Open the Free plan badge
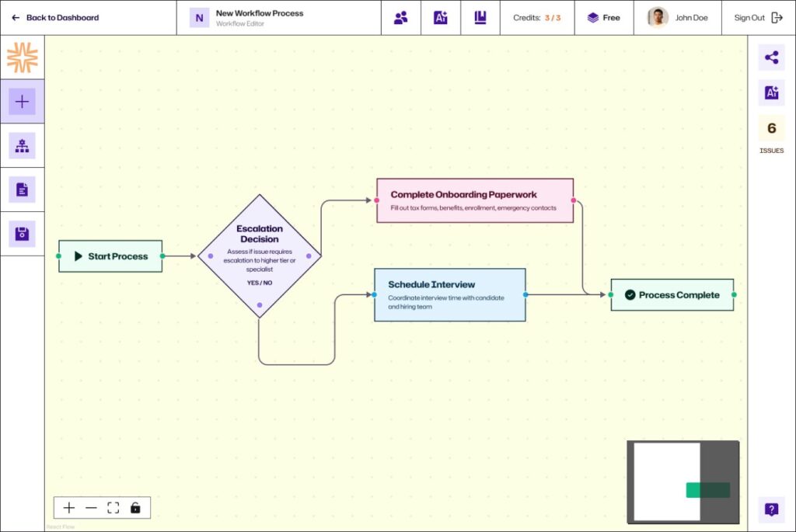This screenshot has height=532, width=796. point(604,18)
